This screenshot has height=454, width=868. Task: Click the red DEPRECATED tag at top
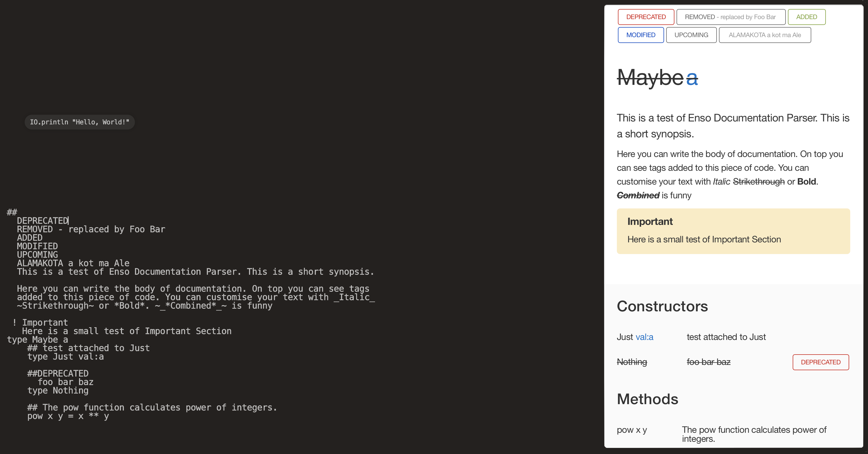point(645,17)
